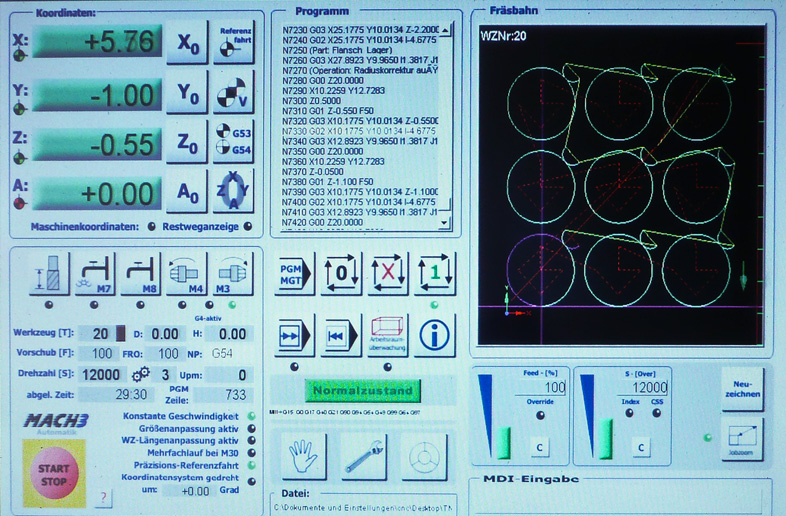This screenshot has width=786, height=516.
Task: Toggle Koordinatensystem gedreht option
Action: [x=252, y=481]
